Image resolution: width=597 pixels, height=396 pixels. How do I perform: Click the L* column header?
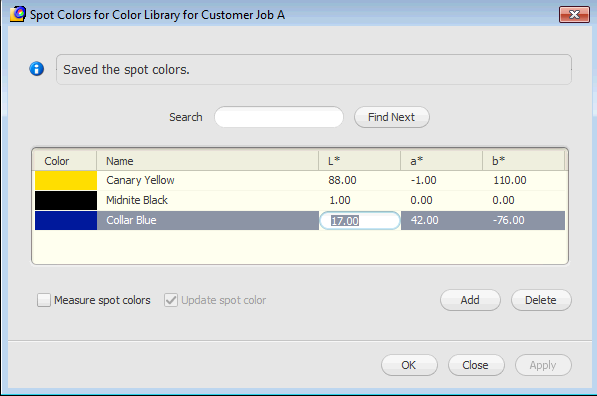(359, 161)
